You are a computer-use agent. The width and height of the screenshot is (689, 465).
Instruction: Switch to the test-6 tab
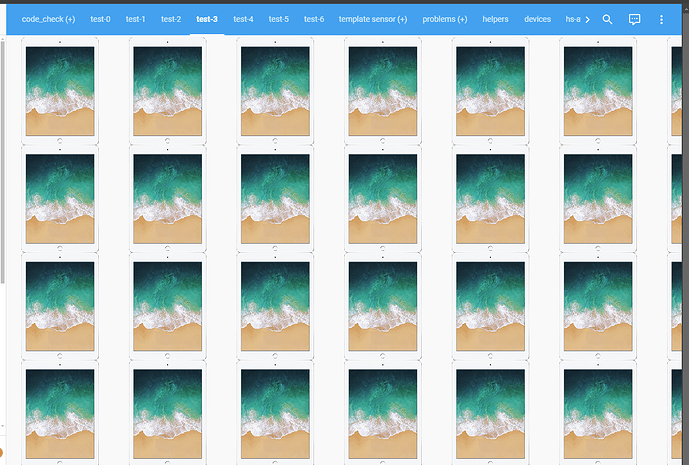point(314,19)
